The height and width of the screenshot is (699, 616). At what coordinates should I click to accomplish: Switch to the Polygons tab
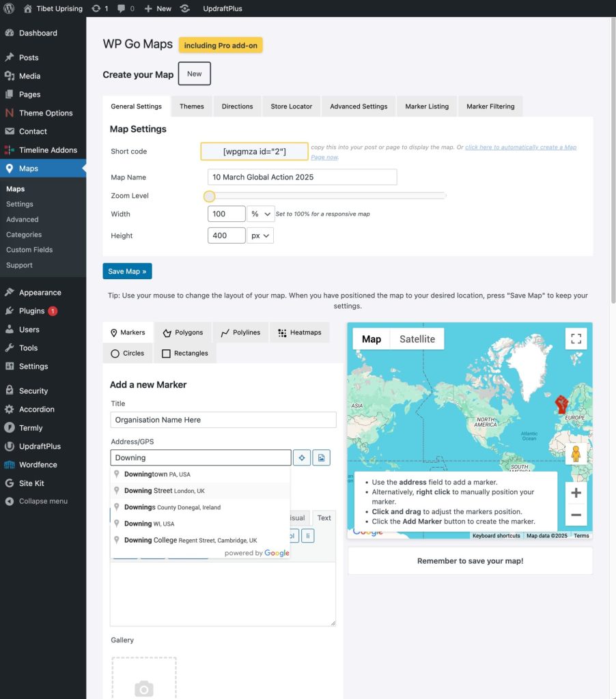[183, 332]
